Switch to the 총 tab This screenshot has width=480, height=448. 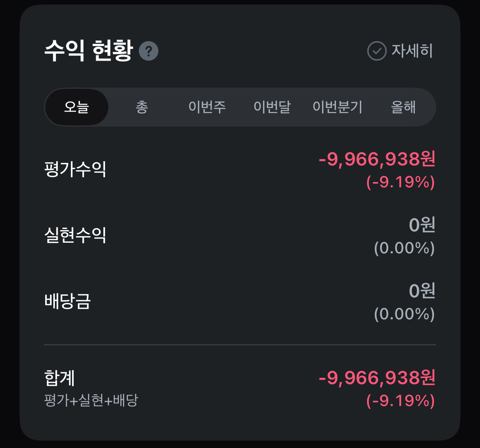(x=142, y=107)
